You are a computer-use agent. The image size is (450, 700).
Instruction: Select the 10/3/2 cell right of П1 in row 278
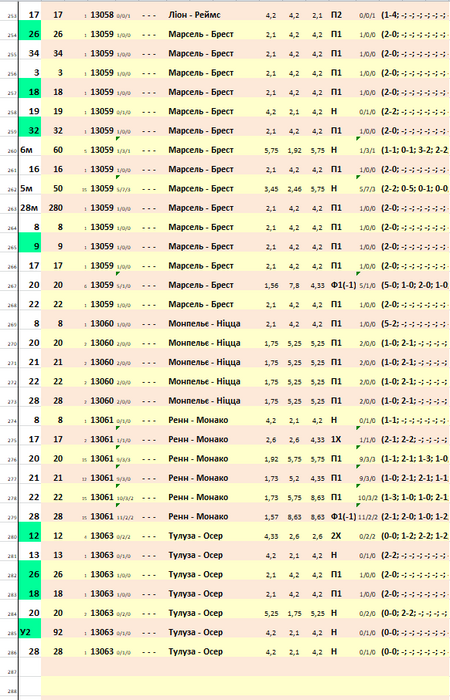coord(368,498)
